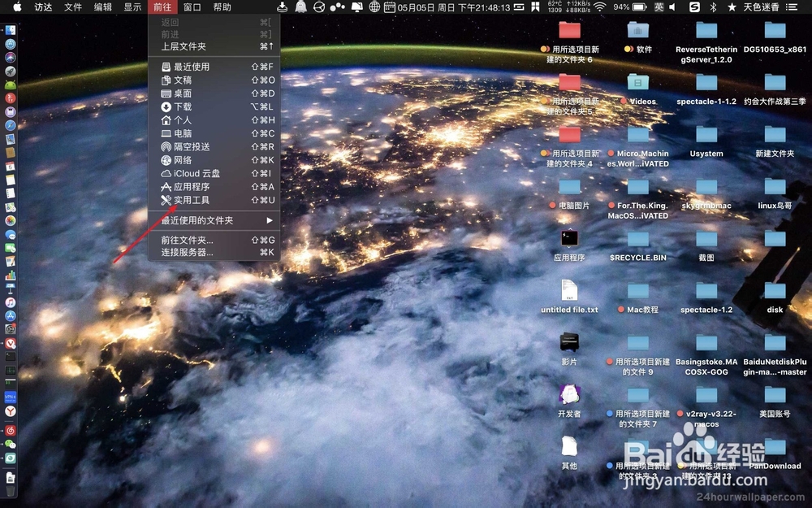The image size is (812, 508).
Task: Choose 前往文件夹... menu entry
Action: tap(214, 240)
